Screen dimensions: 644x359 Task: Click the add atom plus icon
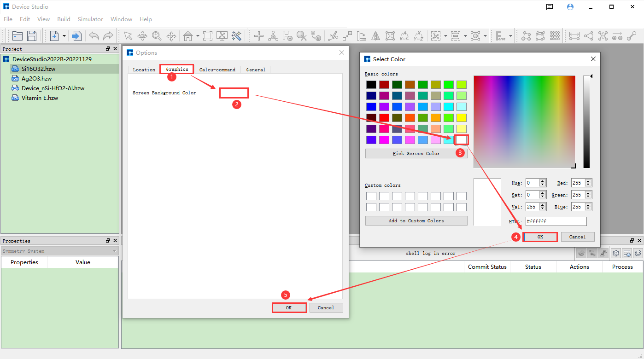click(259, 36)
